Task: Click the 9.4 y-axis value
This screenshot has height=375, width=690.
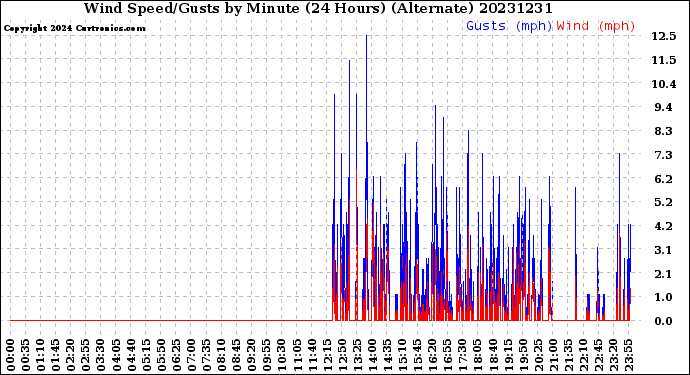Action: coord(664,107)
